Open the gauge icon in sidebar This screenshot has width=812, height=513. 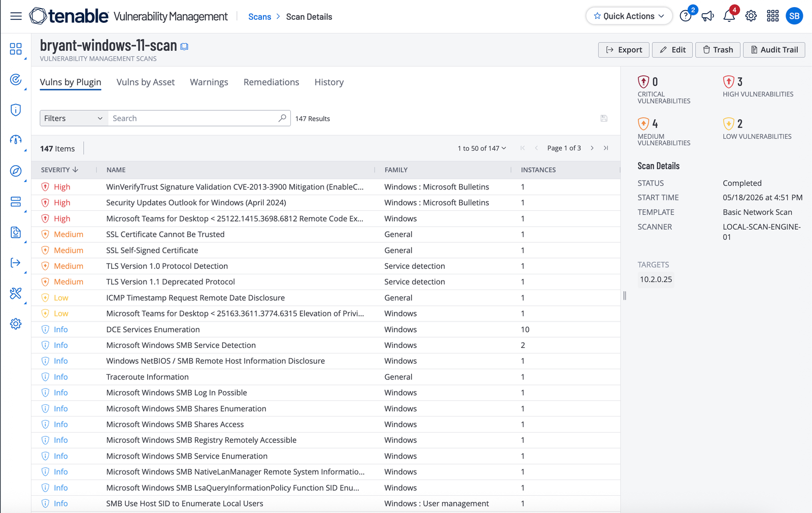click(x=16, y=140)
